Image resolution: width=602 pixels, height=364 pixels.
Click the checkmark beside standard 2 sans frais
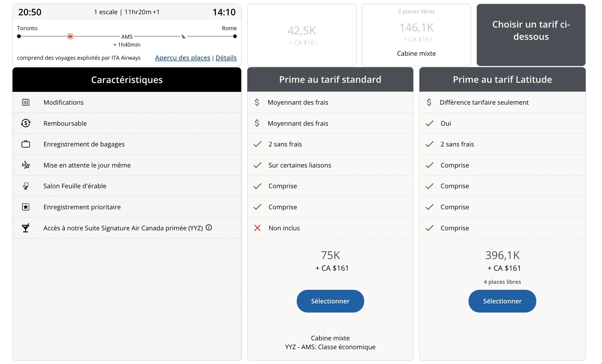[257, 144]
